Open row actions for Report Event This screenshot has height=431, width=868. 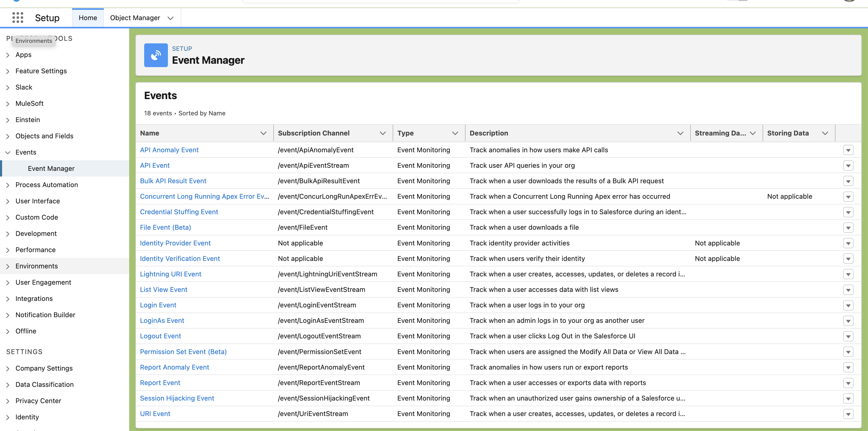coord(848,383)
